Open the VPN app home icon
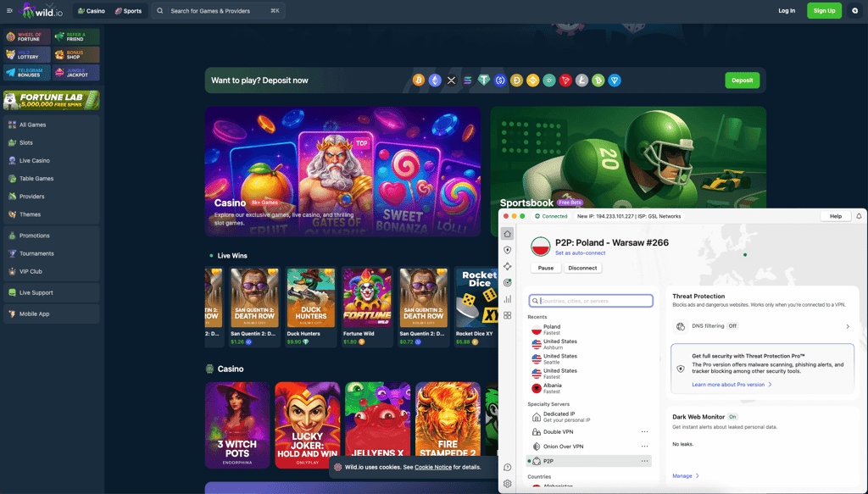The image size is (868, 494). (507, 234)
